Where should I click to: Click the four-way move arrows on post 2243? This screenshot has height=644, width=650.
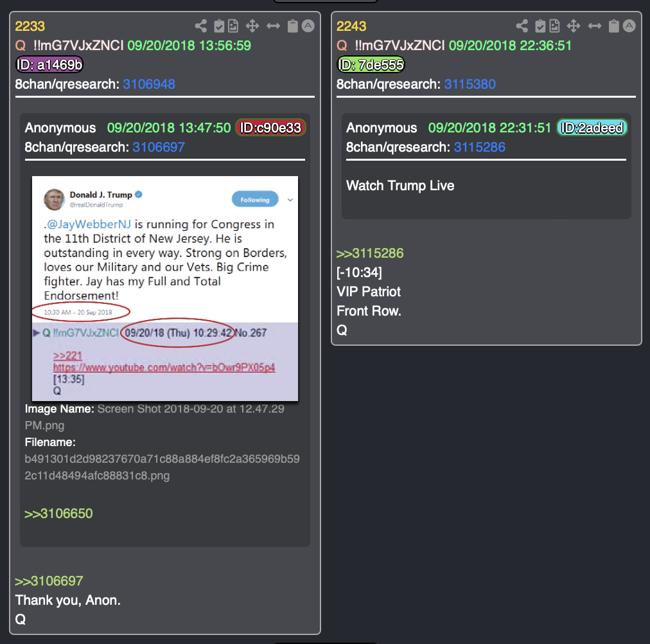click(x=574, y=26)
